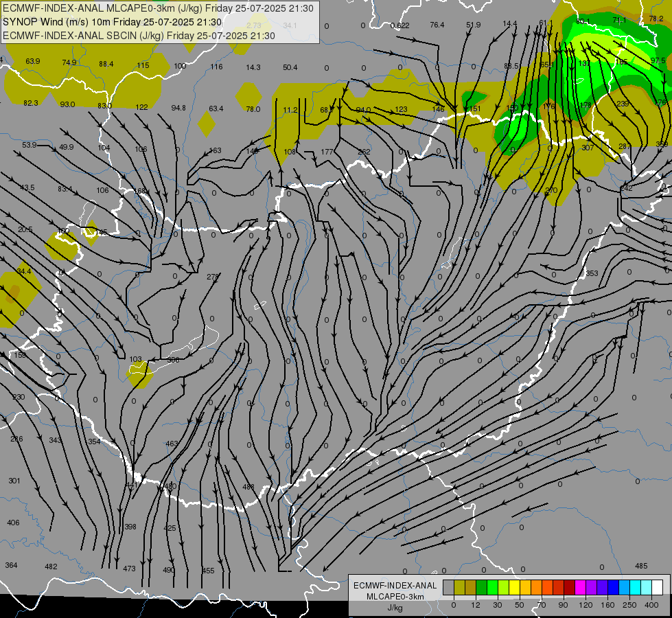Click the map value 482
This screenshot has height=618, width=672.
[51, 566]
